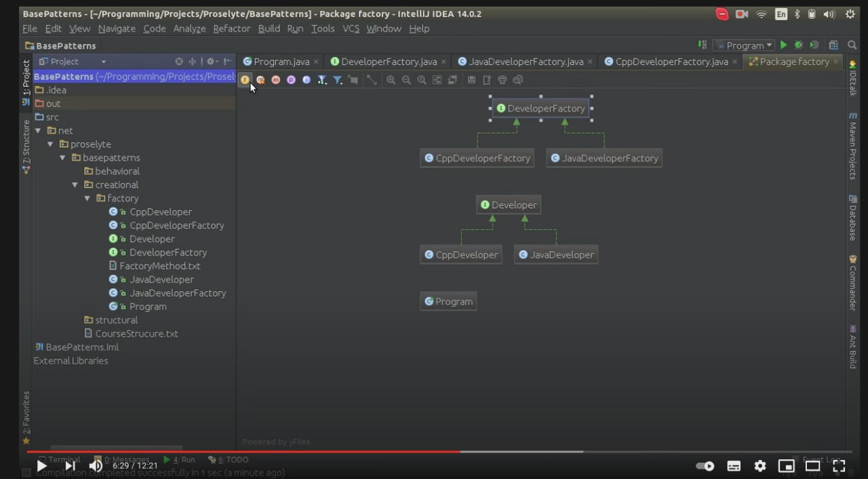Toggle Methods visibility in diagram toolbar

[276, 80]
